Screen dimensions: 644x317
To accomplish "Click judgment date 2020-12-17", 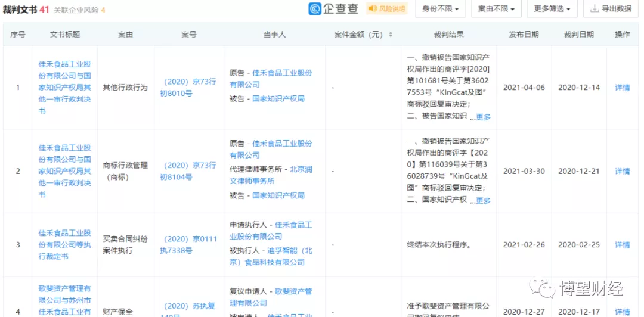I will (578, 312).
